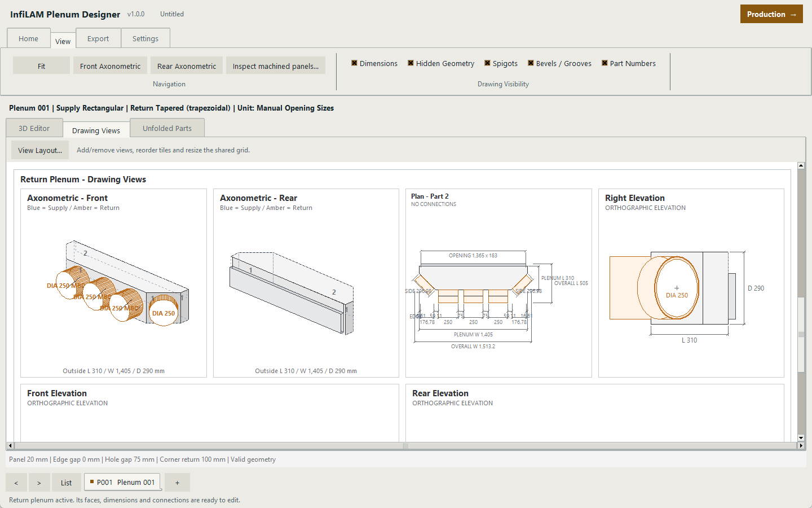The width and height of the screenshot is (812, 508).
Task: Go to the previous plenum
Action: click(16, 483)
